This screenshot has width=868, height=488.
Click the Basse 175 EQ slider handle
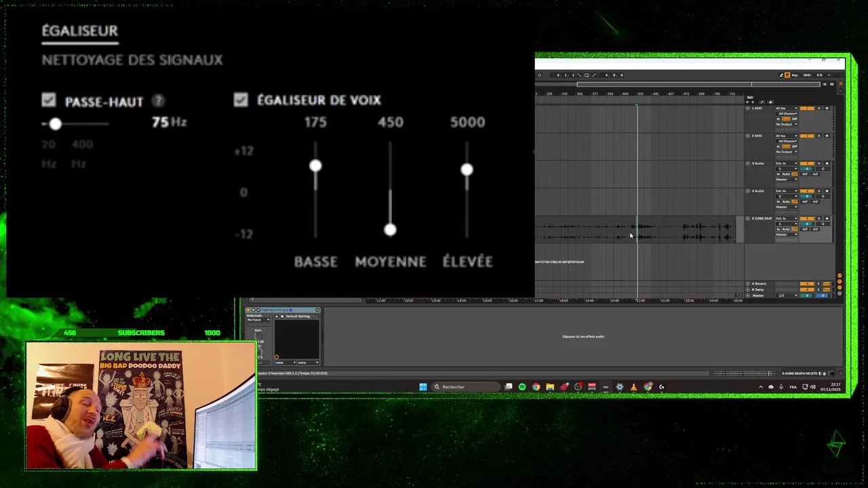pyautogui.click(x=315, y=166)
